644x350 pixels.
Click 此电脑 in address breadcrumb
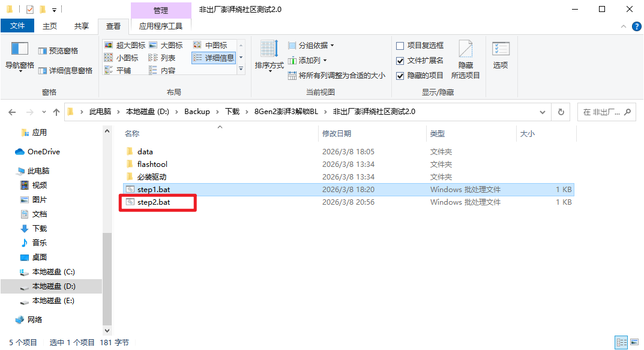coord(100,112)
